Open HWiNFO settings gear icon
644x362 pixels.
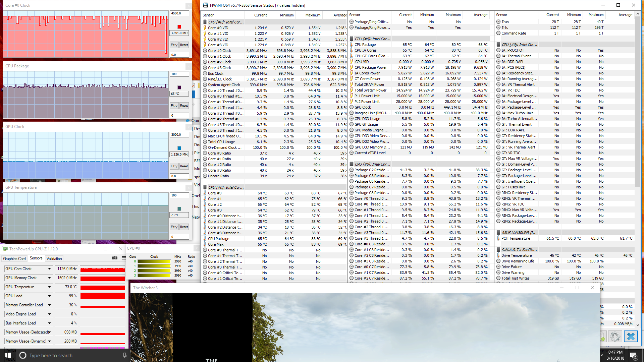[615, 337]
